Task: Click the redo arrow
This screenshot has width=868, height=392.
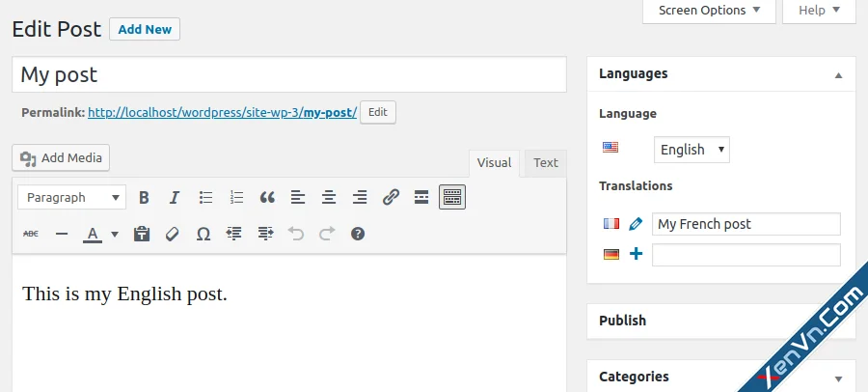Action: tap(327, 234)
